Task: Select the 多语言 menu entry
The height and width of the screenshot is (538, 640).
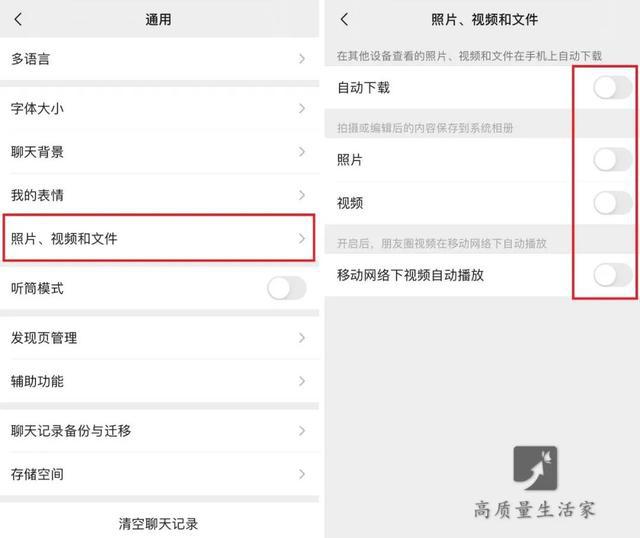Action: click(159, 59)
